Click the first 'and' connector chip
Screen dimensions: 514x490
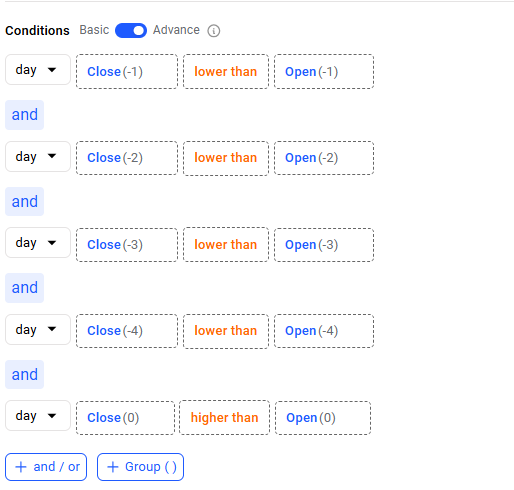pos(24,115)
